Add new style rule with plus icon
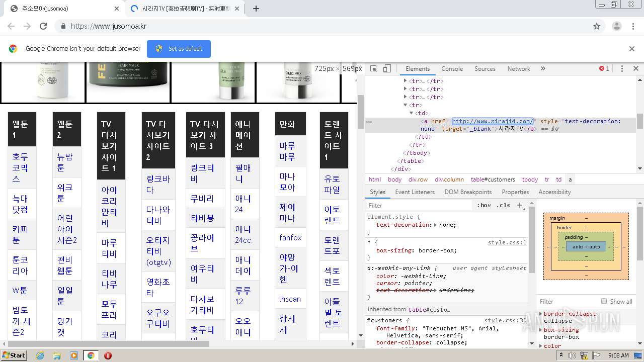Image resolution: width=644 pixels, height=362 pixels. coord(520,205)
